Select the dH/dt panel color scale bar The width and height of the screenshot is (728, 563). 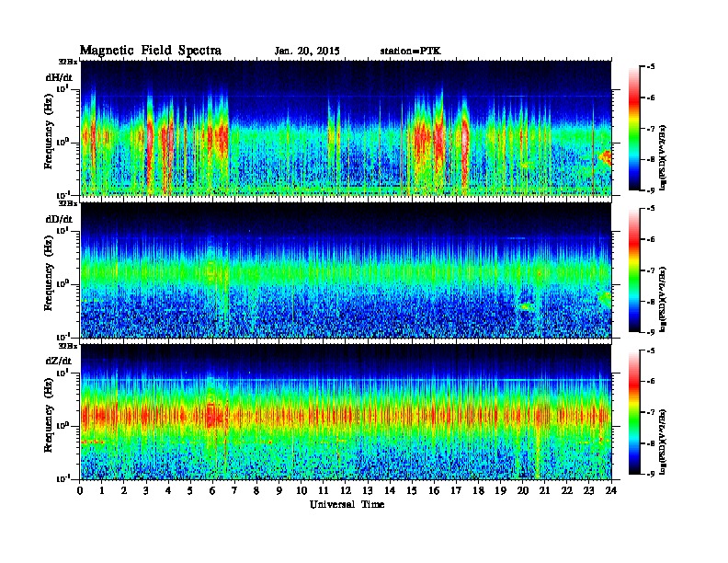[x=634, y=128]
